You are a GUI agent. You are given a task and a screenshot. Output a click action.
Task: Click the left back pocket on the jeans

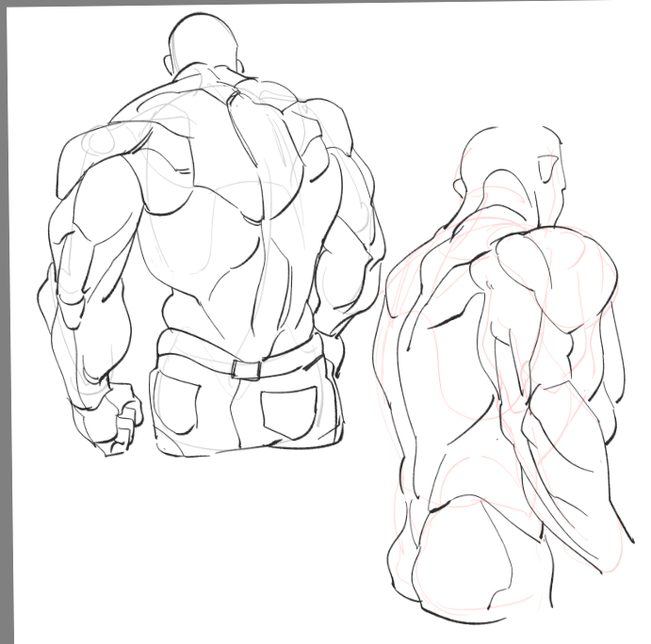click(176, 403)
